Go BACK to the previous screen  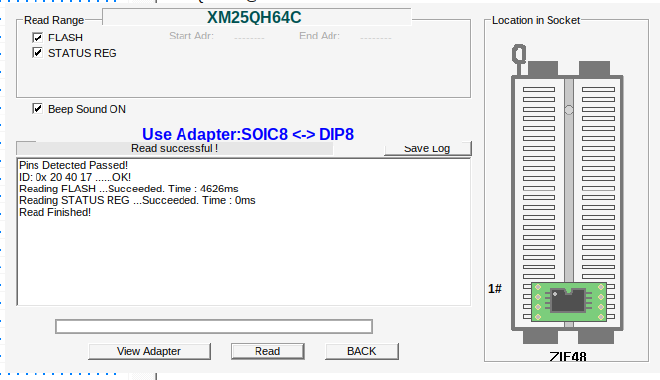point(362,351)
